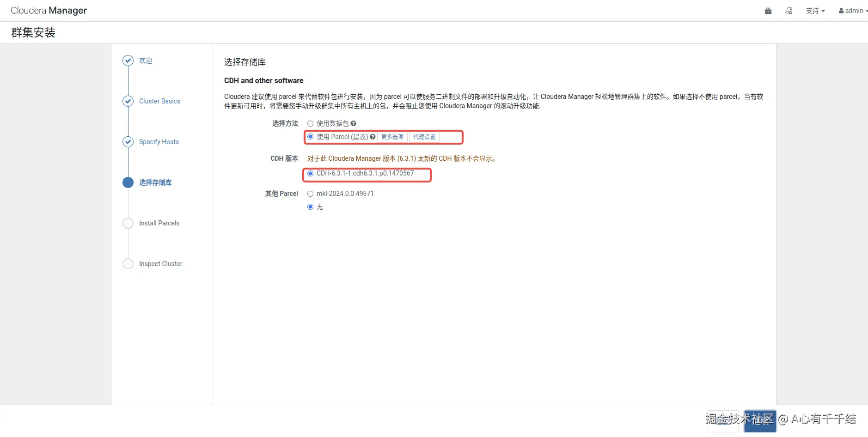Select the 无 radio under 其他 Parcel
868x437 pixels.
coord(311,206)
